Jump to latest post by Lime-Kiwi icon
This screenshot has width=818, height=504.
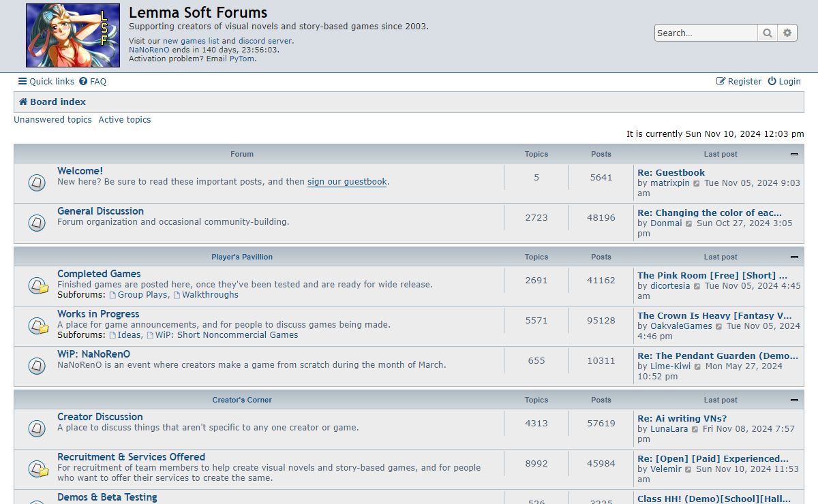(x=697, y=367)
